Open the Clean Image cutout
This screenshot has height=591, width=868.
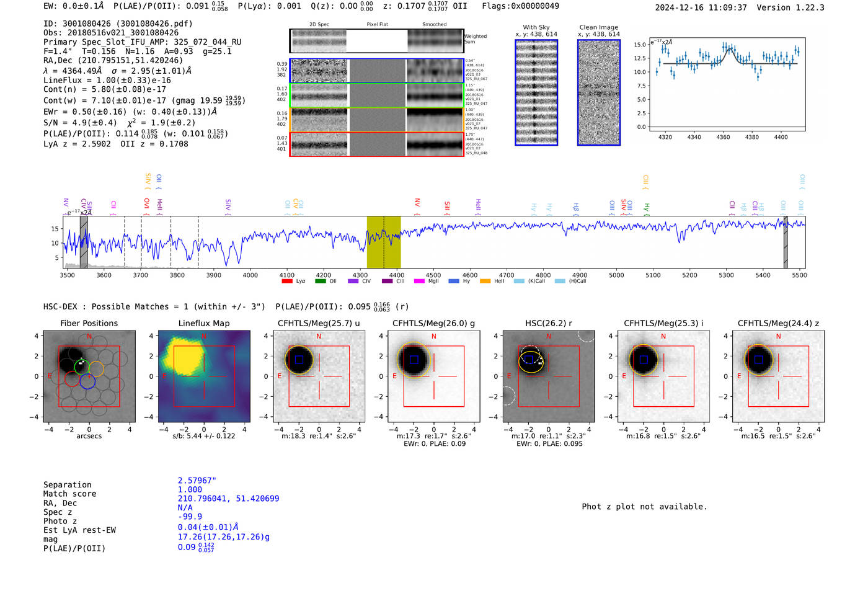click(599, 92)
